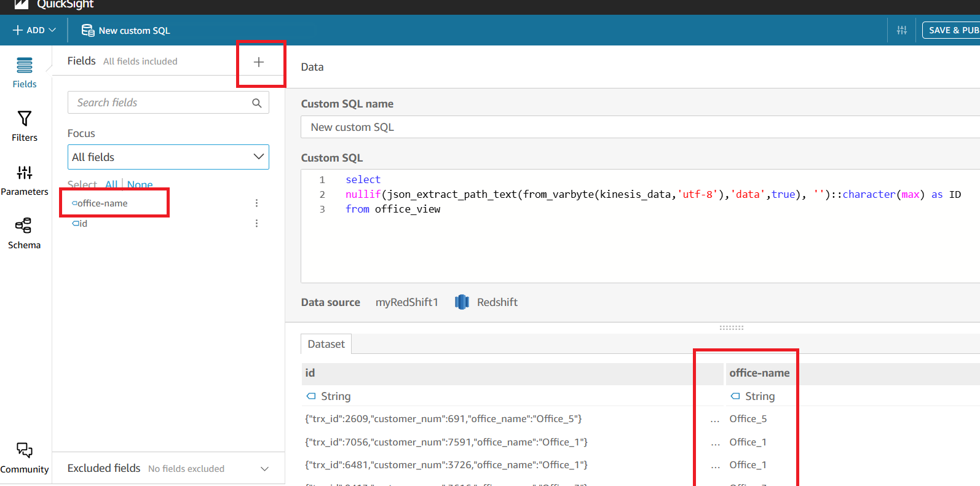Click the 'All fields included' label

click(x=140, y=61)
